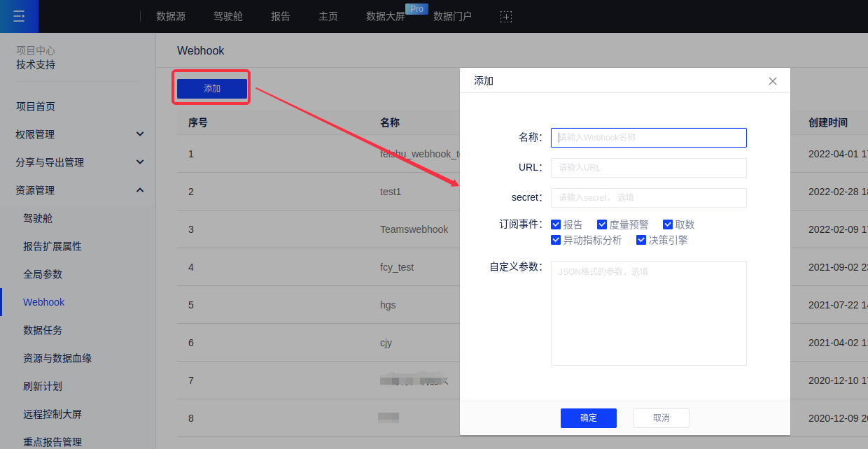Viewport: 868px width, 449px height.
Task: Select 数据任务 in the sidebar
Action: pyautogui.click(x=43, y=330)
